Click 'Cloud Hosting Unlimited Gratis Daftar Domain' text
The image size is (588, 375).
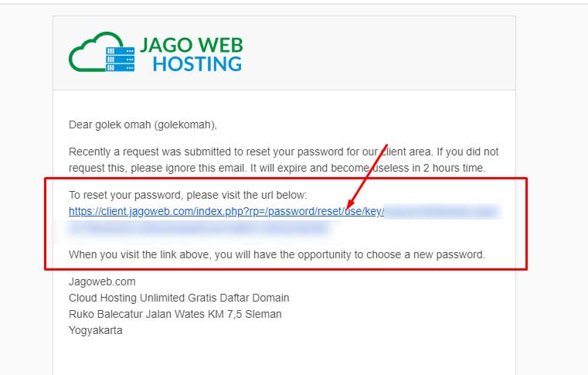(179, 298)
